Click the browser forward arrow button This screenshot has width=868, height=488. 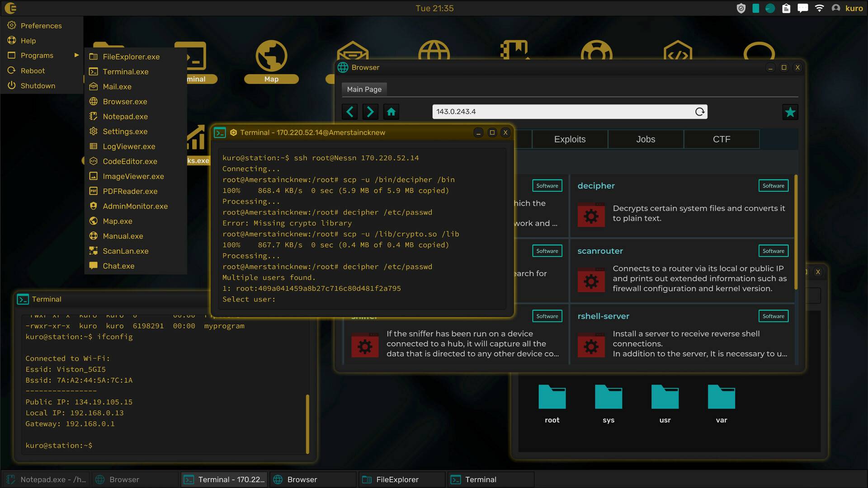point(370,112)
